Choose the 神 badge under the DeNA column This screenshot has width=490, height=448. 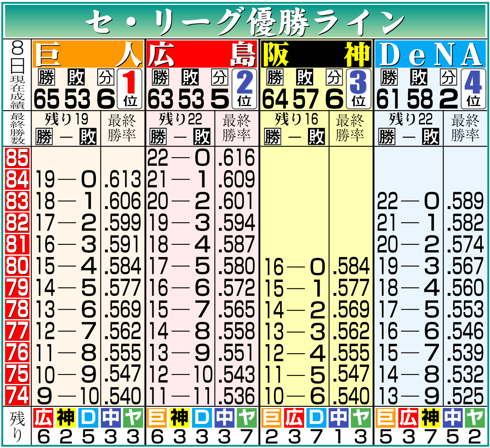[x=430, y=418]
